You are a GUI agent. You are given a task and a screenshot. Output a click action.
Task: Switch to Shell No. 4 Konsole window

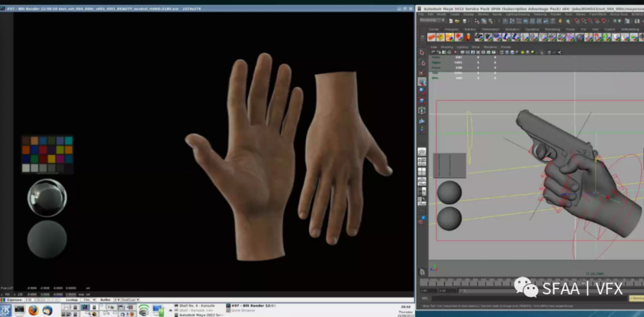pyautogui.click(x=198, y=305)
